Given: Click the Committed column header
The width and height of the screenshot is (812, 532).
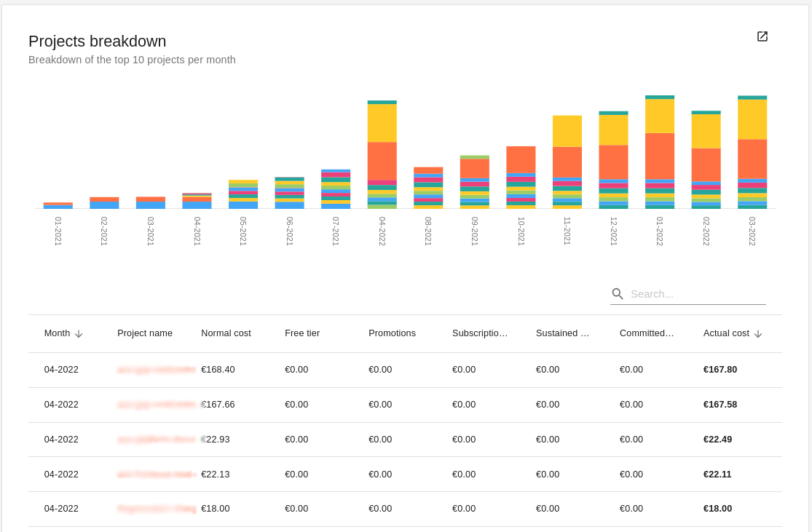Looking at the screenshot, I should [x=647, y=333].
